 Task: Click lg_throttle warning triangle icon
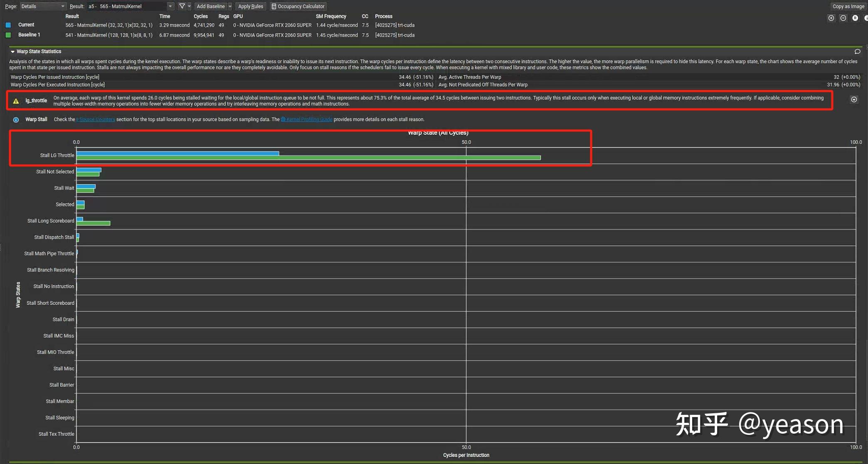click(x=16, y=101)
